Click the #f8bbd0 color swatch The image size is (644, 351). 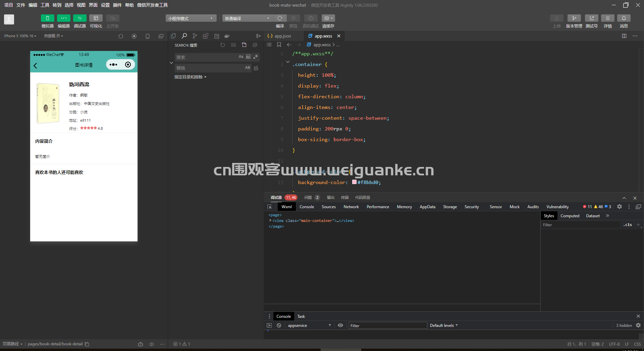tap(354, 182)
